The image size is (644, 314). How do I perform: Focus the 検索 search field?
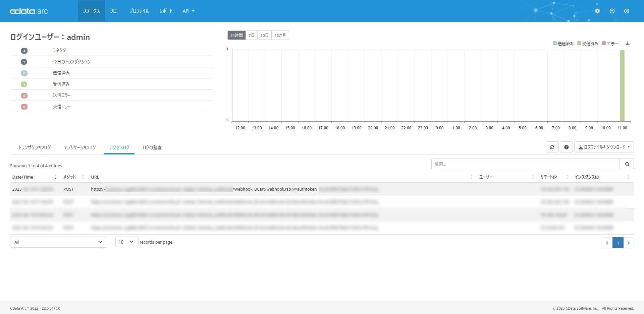(x=525, y=164)
